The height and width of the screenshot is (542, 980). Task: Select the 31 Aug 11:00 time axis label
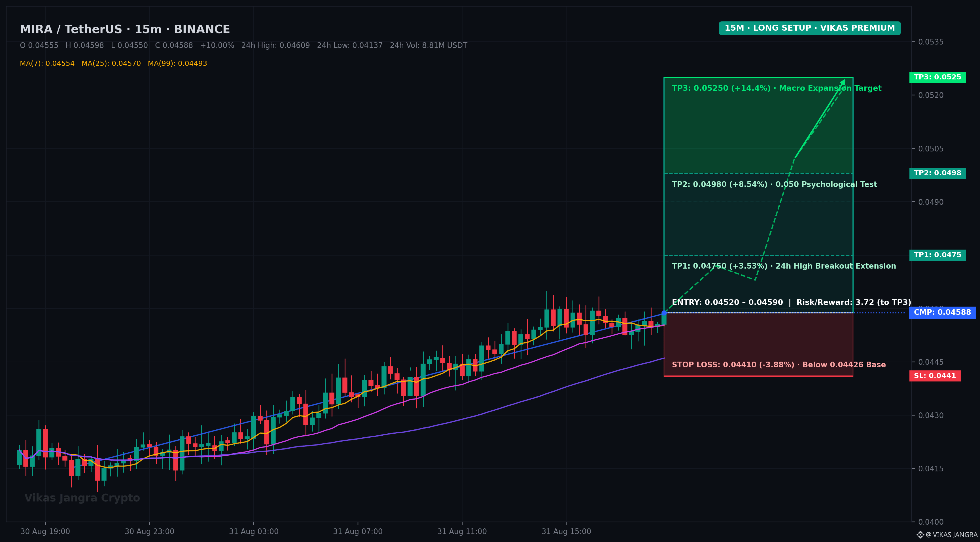pos(462,532)
